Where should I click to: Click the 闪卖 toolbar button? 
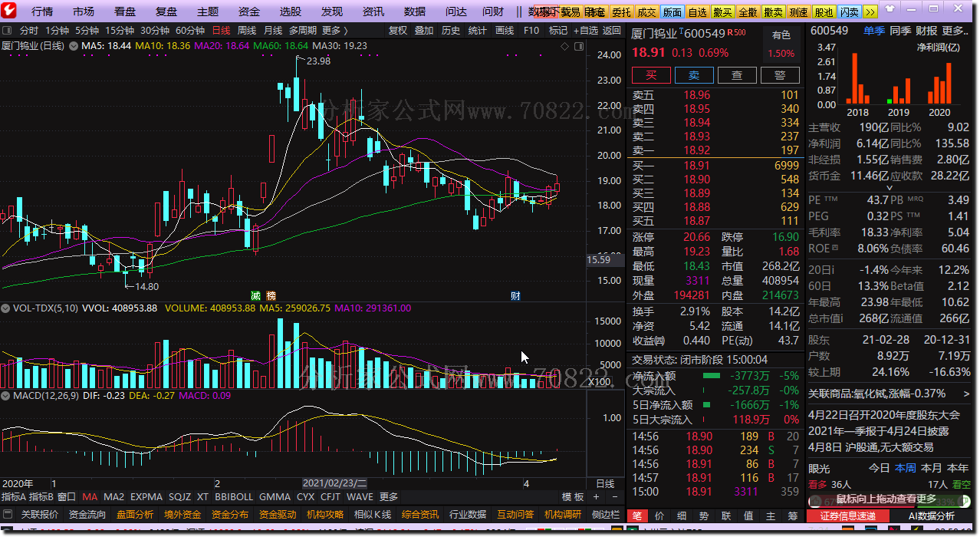click(x=849, y=12)
